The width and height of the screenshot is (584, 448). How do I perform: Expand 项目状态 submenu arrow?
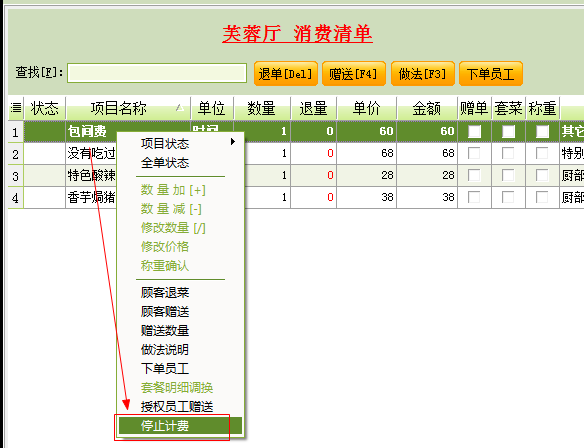(233, 142)
